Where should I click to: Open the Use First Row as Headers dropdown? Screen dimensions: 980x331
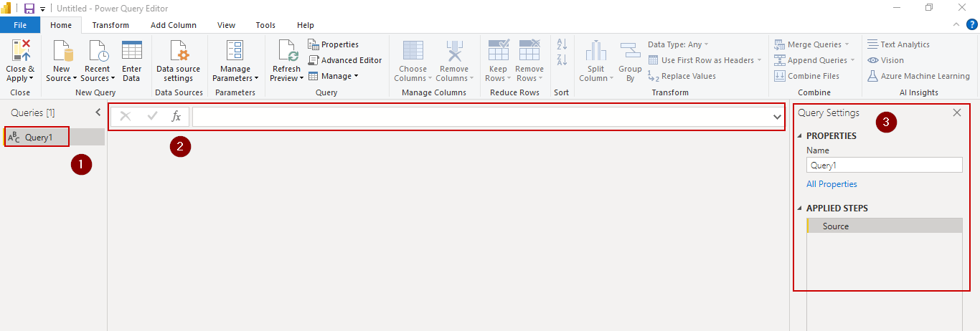705,60
